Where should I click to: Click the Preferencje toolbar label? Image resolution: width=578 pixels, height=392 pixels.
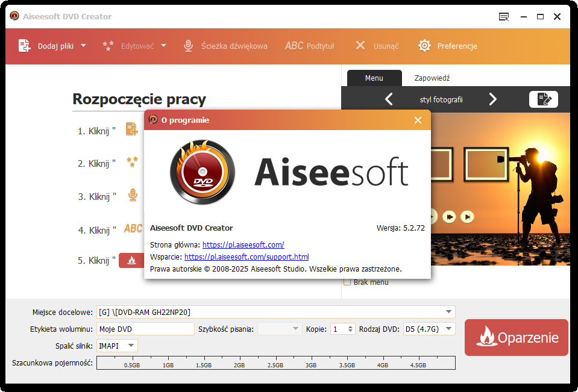click(457, 46)
